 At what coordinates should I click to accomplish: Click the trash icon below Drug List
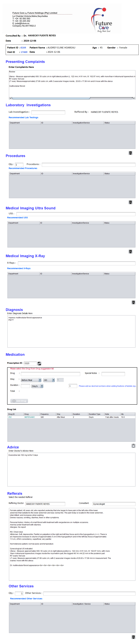point(133,446)
